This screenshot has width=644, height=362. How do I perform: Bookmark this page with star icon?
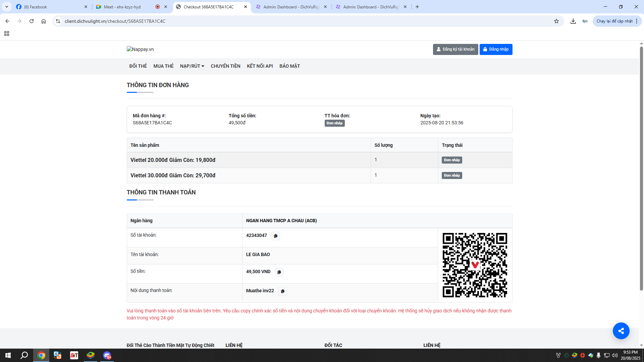click(556, 21)
